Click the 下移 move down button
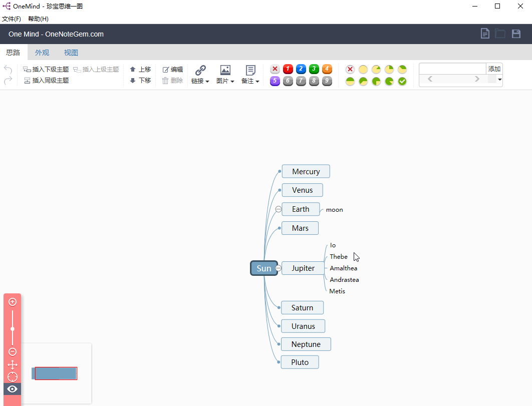The height and width of the screenshot is (406, 532). pos(140,81)
